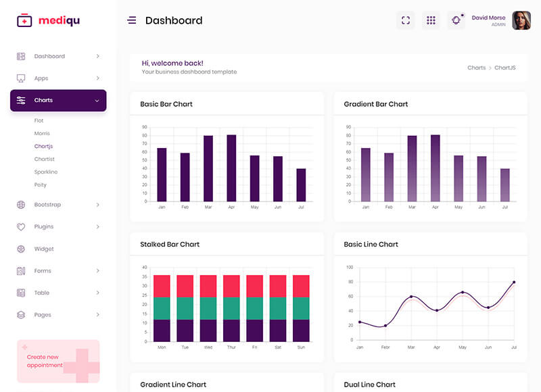Image resolution: width=541 pixels, height=392 pixels.
Task: Open the apps grid icon in header
Action: pos(431,20)
